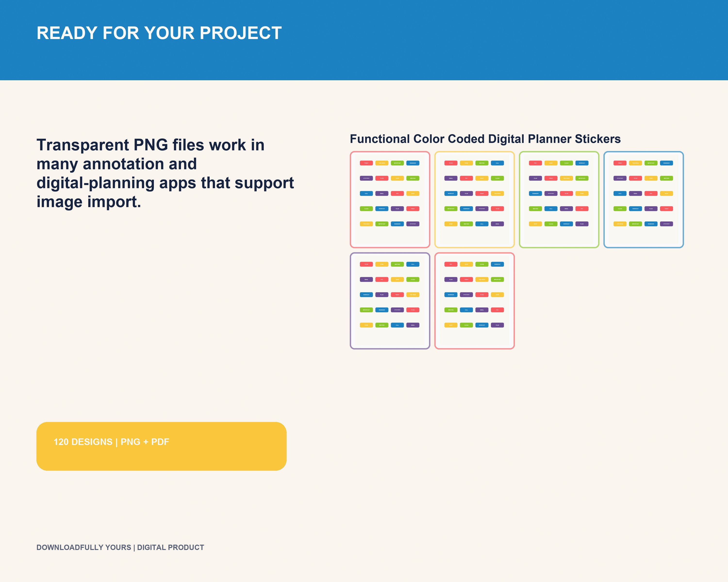Image resolution: width=728 pixels, height=582 pixels.
Task: Open the green-bordered sticker sheet thumbnail
Action: (559, 200)
